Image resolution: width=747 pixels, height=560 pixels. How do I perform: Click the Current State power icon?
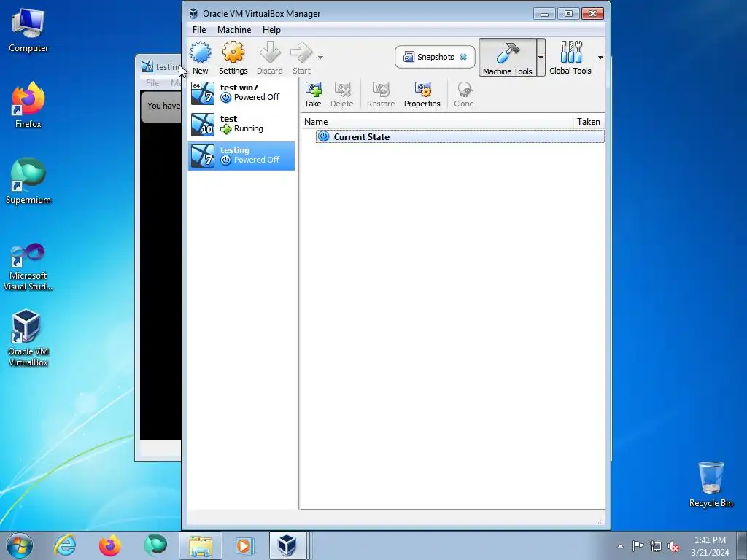[323, 136]
